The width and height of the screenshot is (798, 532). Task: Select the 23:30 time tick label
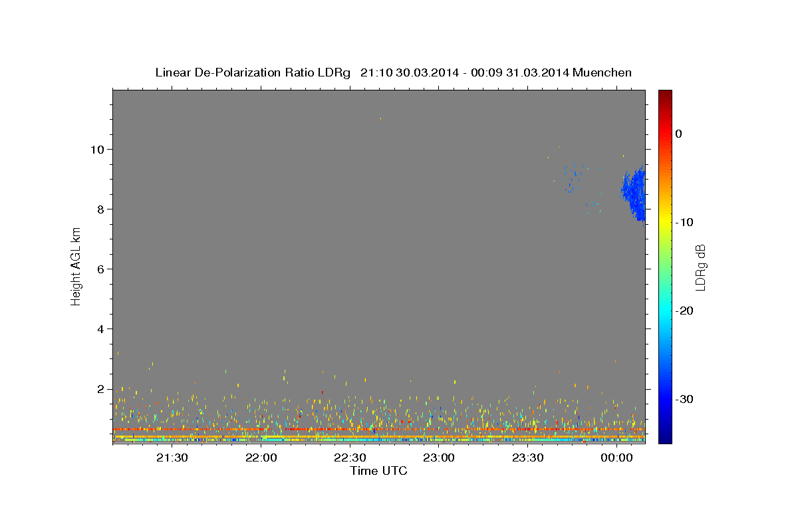coord(528,458)
